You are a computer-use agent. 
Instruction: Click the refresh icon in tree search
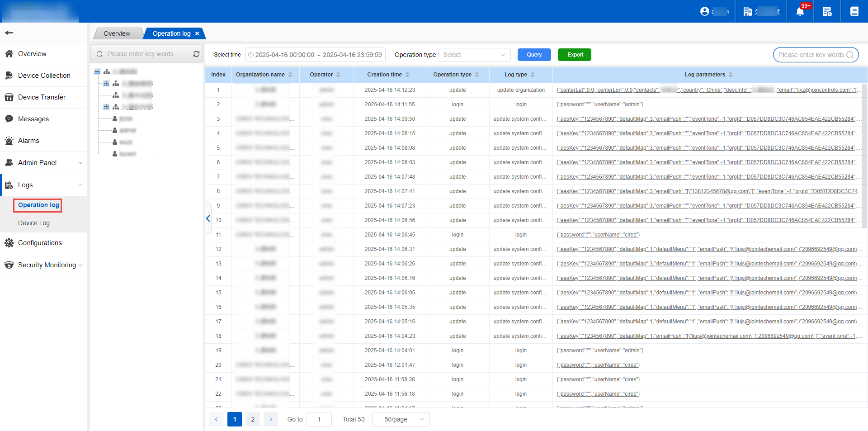point(196,54)
